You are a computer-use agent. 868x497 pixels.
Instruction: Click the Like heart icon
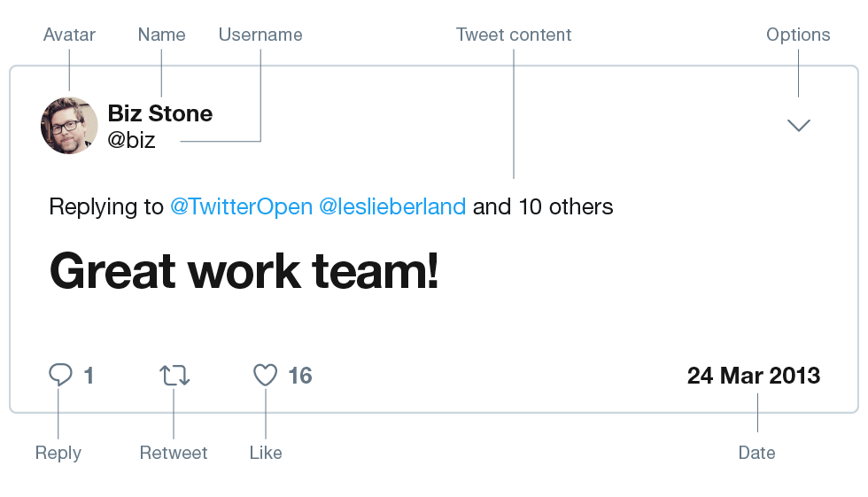(x=266, y=375)
